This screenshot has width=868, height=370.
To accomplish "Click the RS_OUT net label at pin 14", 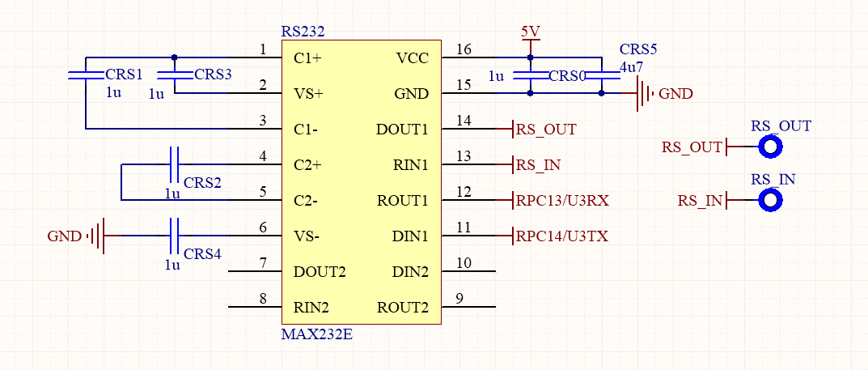I will [546, 130].
